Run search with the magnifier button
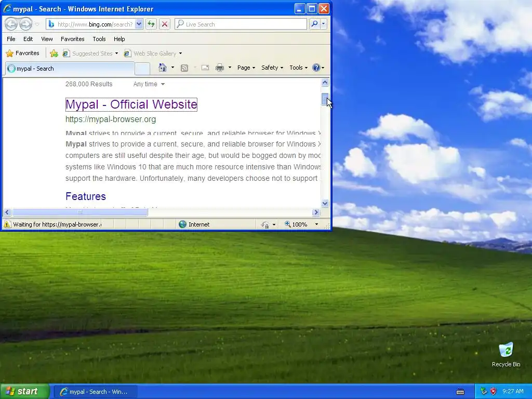The height and width of the screenshot is (399, 532). (x=314, y=24)
